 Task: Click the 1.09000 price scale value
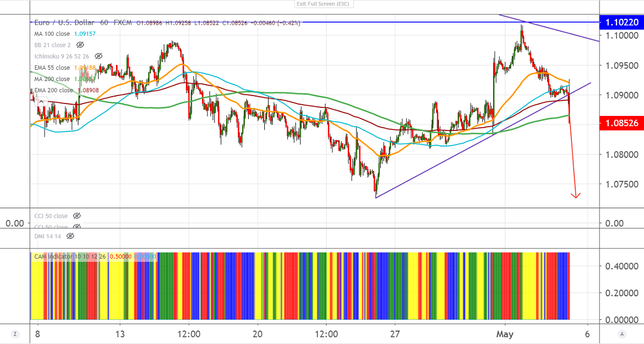point(622,95)
